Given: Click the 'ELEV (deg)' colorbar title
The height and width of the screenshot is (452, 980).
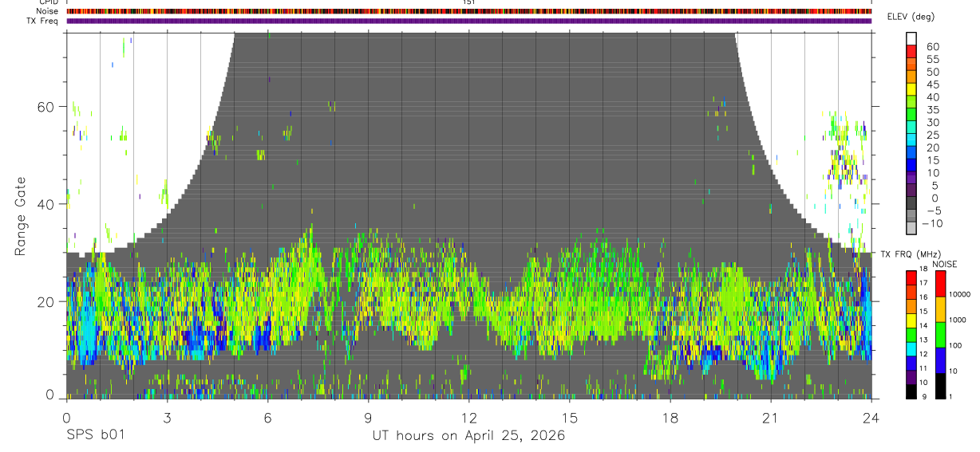Looking at the screenshot, I should [911, 17].
